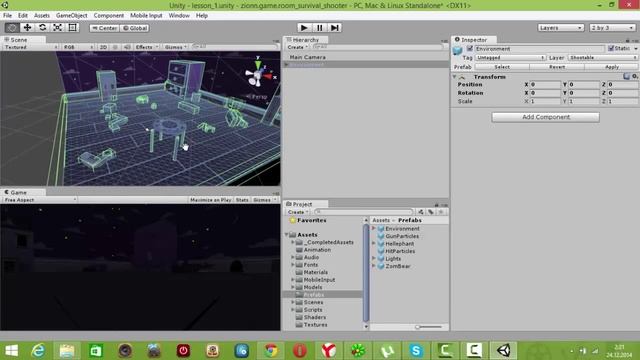Click the Unity icon in taskbar

[503, 350]
